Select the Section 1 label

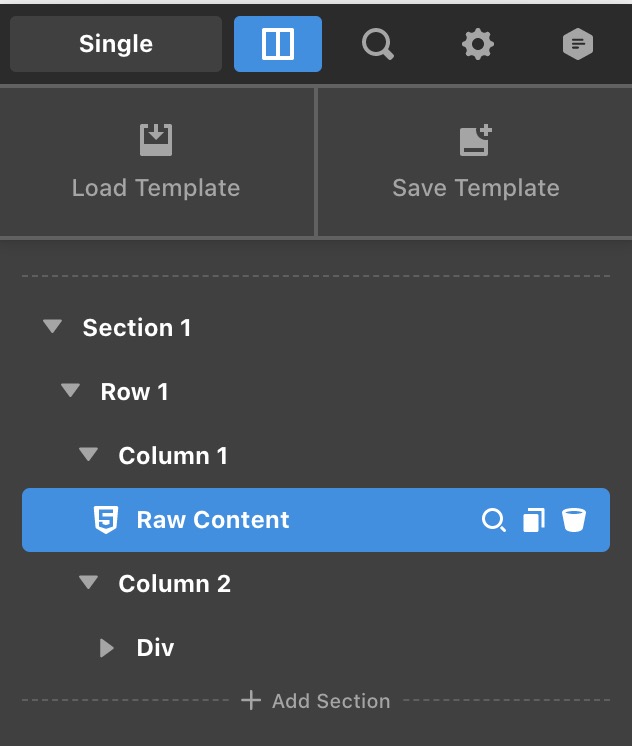[x=137, y=327]
